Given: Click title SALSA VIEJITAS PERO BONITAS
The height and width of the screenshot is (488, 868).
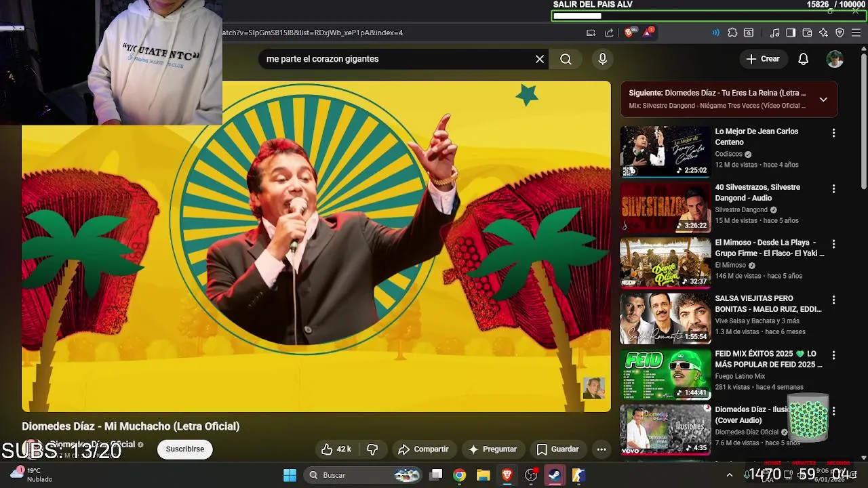Looking at the screenshot, I should click(x=768, y=304).
